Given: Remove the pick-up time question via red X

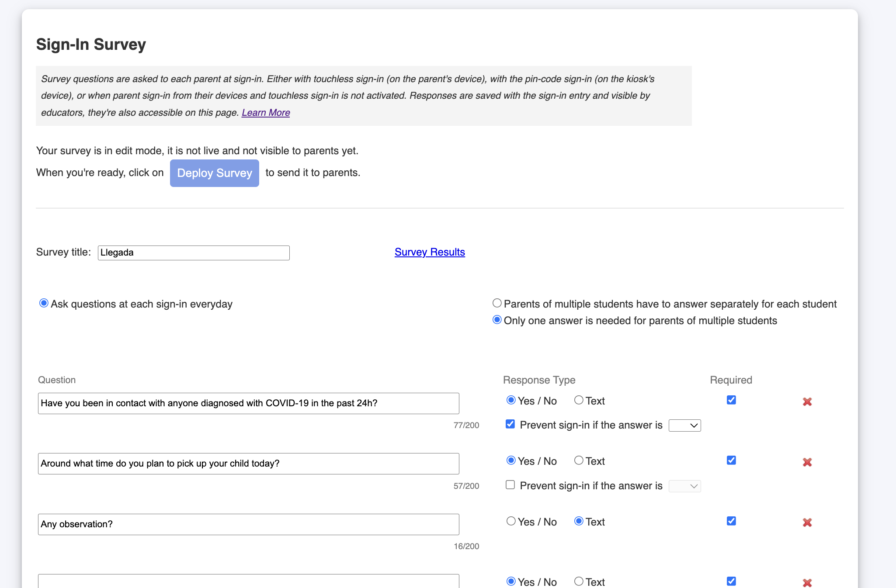Looking at the screenshot, I should click(807, 462).
